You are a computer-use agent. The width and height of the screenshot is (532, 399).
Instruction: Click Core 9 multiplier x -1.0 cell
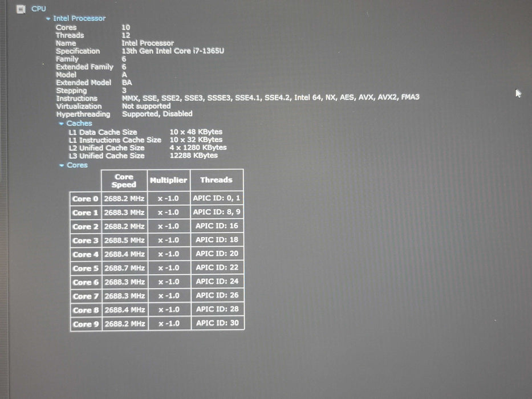coord(169,324)
